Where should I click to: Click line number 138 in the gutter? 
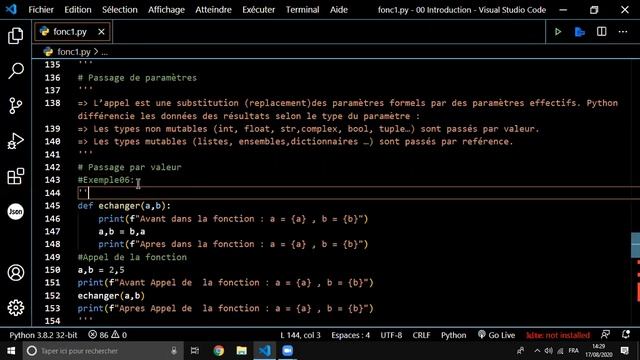pos(52,103)
